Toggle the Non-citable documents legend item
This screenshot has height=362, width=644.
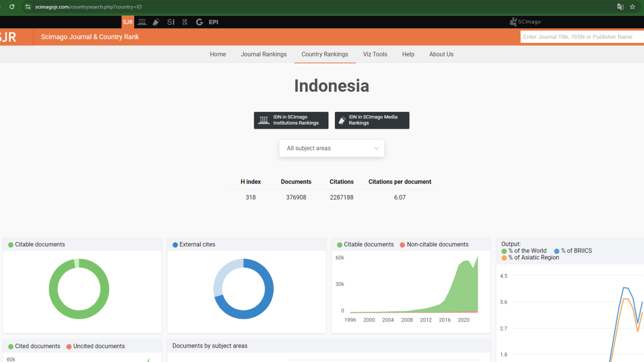(434, 245)
